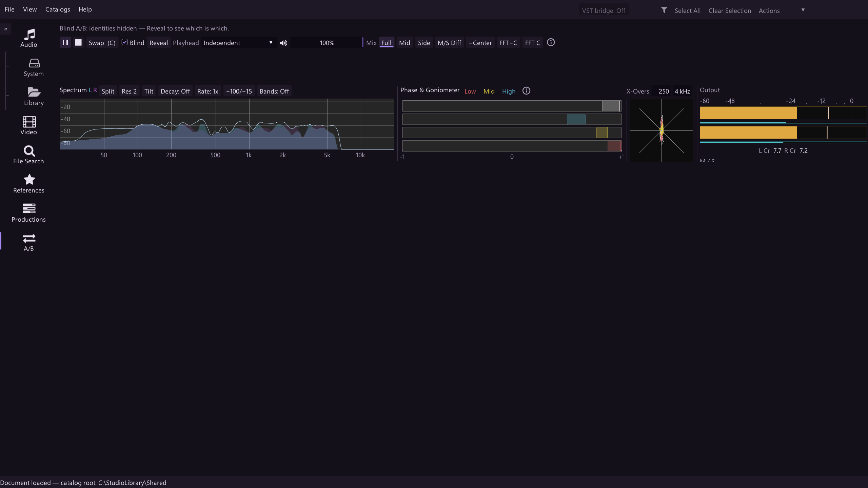The image size is (868, 488).
Task: Open the Playhead Independent dropdown
Action: coord(239,43)
